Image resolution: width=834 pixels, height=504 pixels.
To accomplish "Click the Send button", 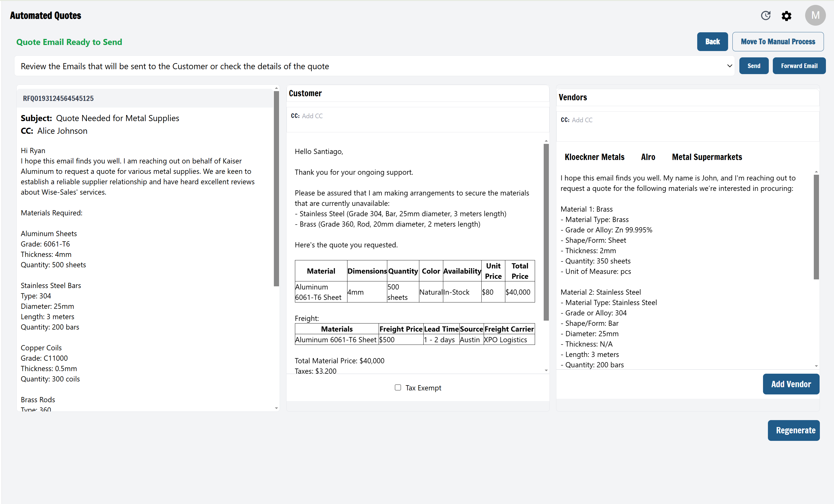I will click(754, 66).
